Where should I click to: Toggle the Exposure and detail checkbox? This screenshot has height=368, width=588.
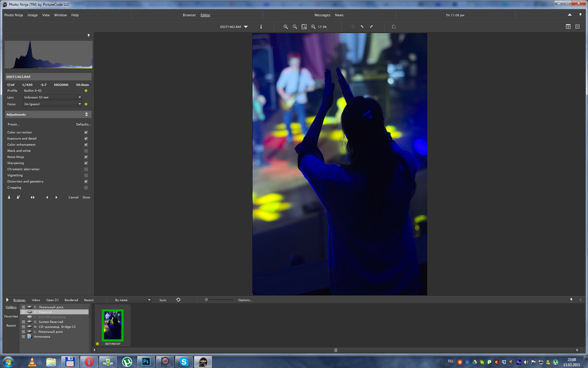pyautogui.click(x=86, y=139)
